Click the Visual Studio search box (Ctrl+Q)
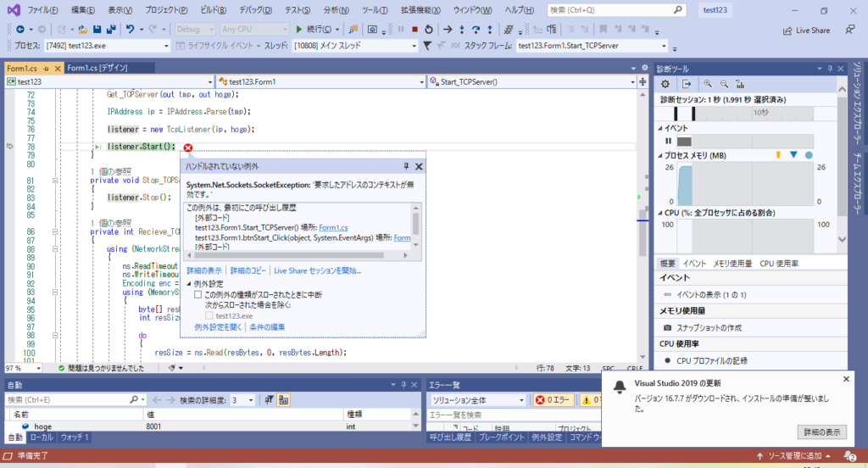This screenshot has height=468, width=868. [x=616, y=10]
